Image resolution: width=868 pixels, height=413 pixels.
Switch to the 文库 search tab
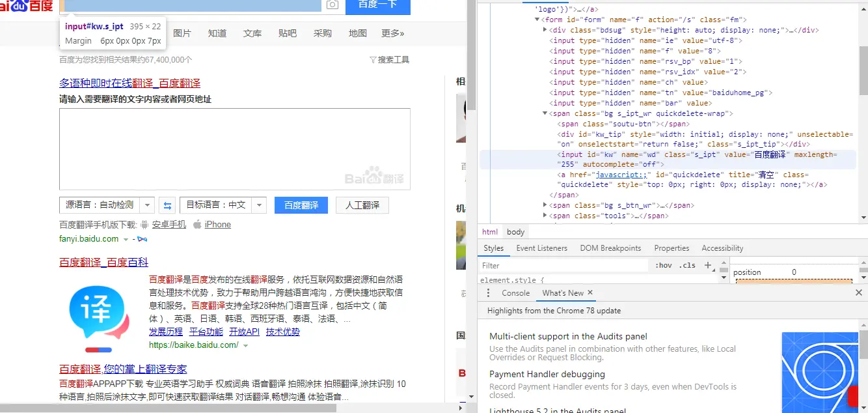coord(252,33)
